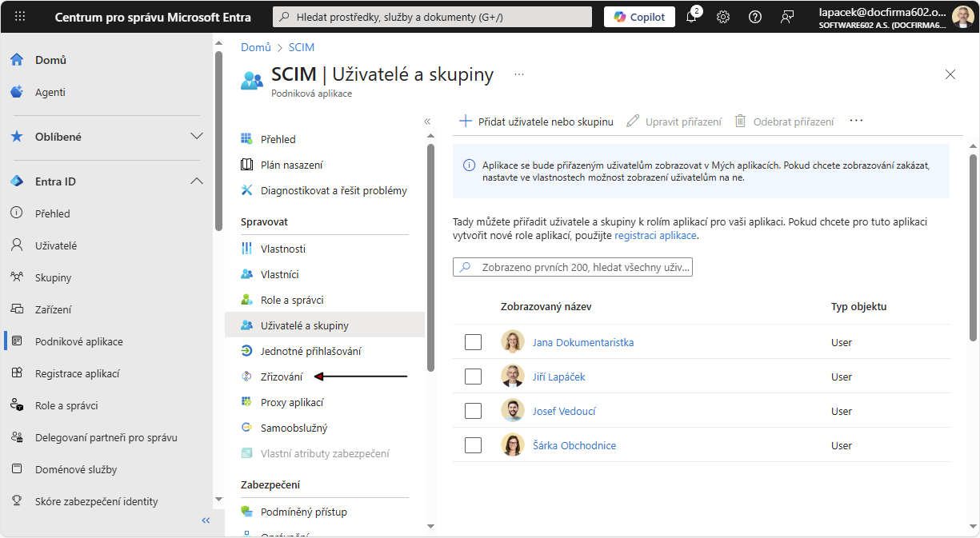Open the app launcher waffle icon

coord(20,17)
